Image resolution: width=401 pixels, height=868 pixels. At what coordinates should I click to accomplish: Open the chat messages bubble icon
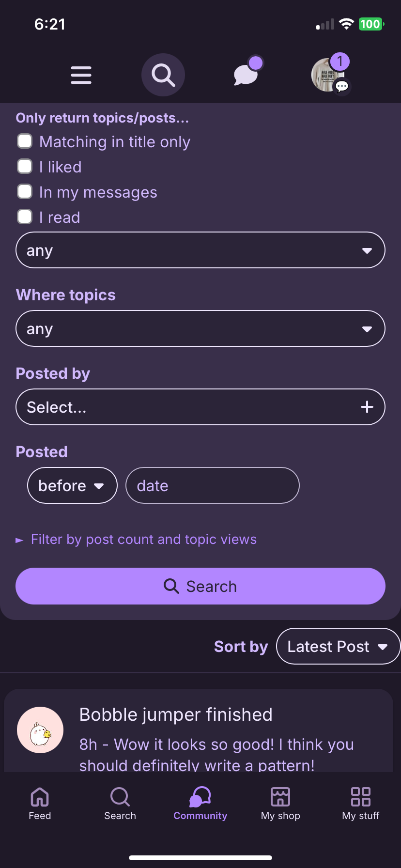click(x=246, y=74)
